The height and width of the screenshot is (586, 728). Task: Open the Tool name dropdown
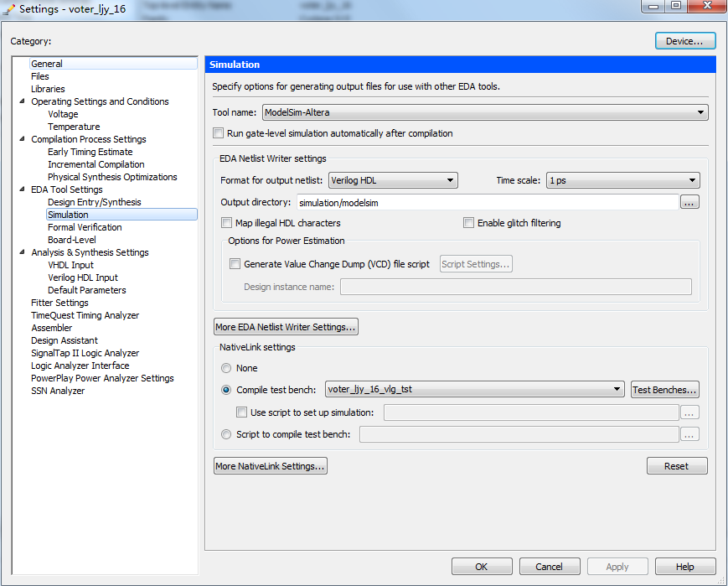point(485,112)
